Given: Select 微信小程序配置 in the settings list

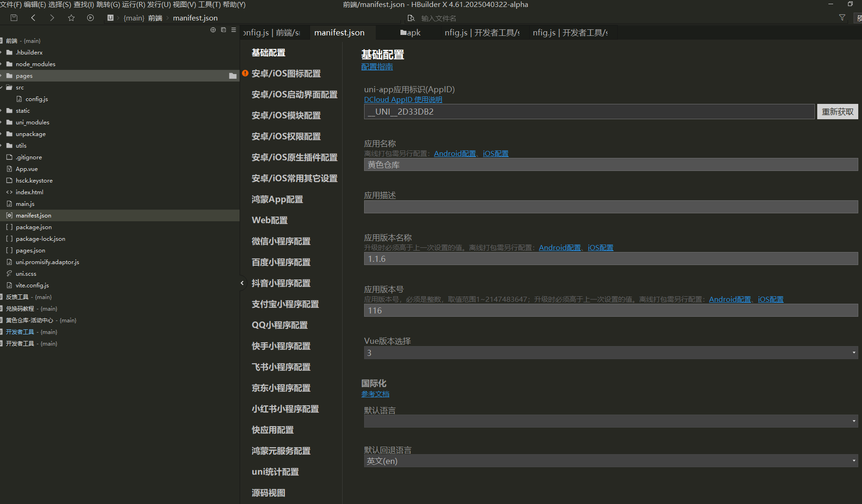Looking at the screenshot, I should [281, 241].
